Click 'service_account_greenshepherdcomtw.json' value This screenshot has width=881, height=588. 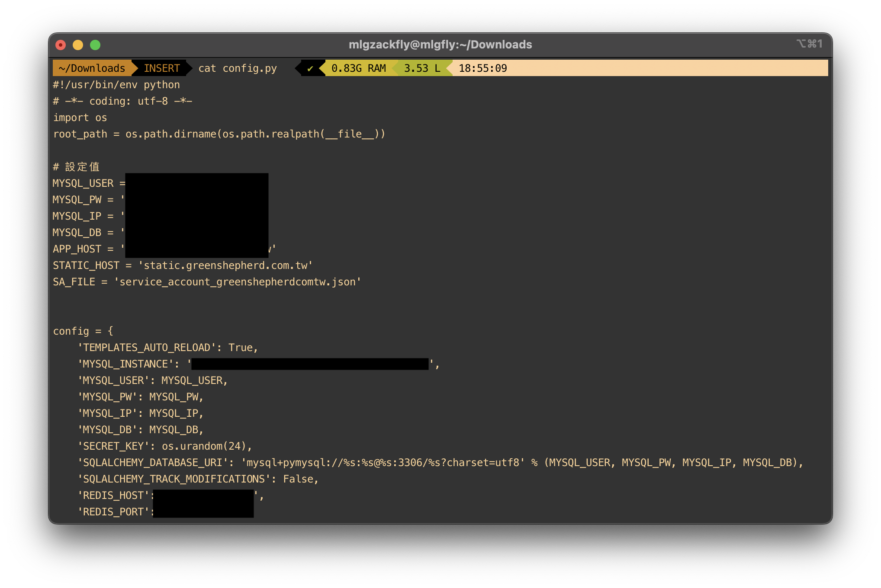[x=238, y=282]
